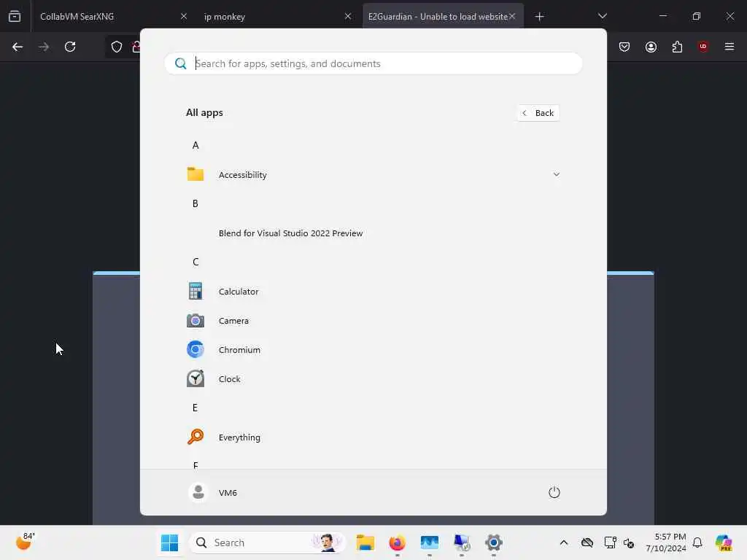Open the weather widget showing 84°

[x=25, y=542]
